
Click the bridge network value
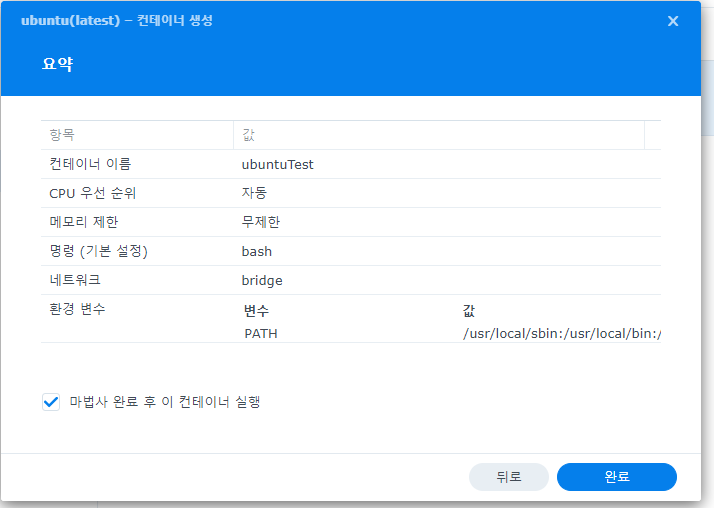(262, 280)
